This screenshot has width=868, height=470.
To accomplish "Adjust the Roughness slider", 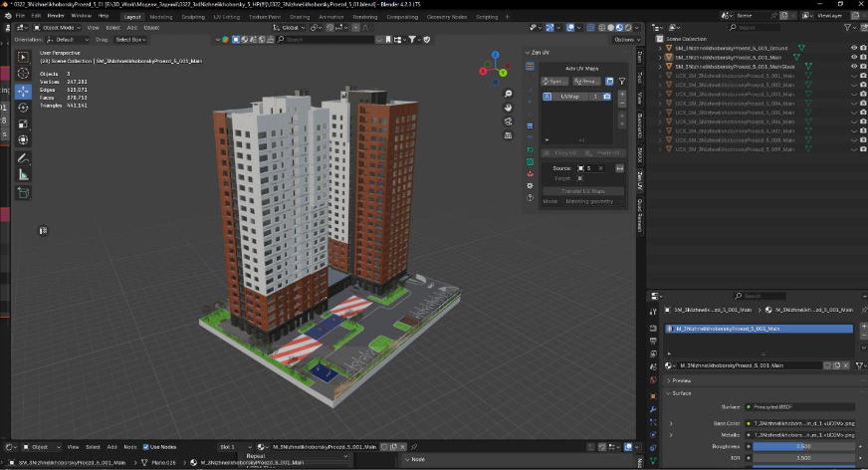I will click(803, 446).
